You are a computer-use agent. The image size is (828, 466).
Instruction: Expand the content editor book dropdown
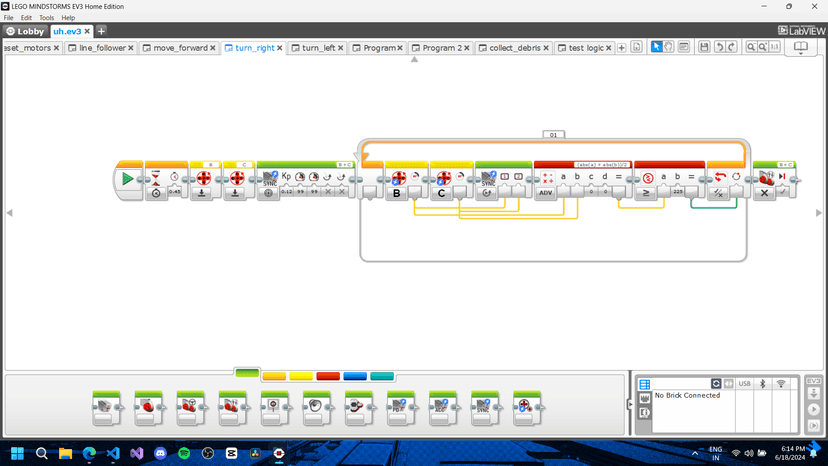(x=801, y=48)
